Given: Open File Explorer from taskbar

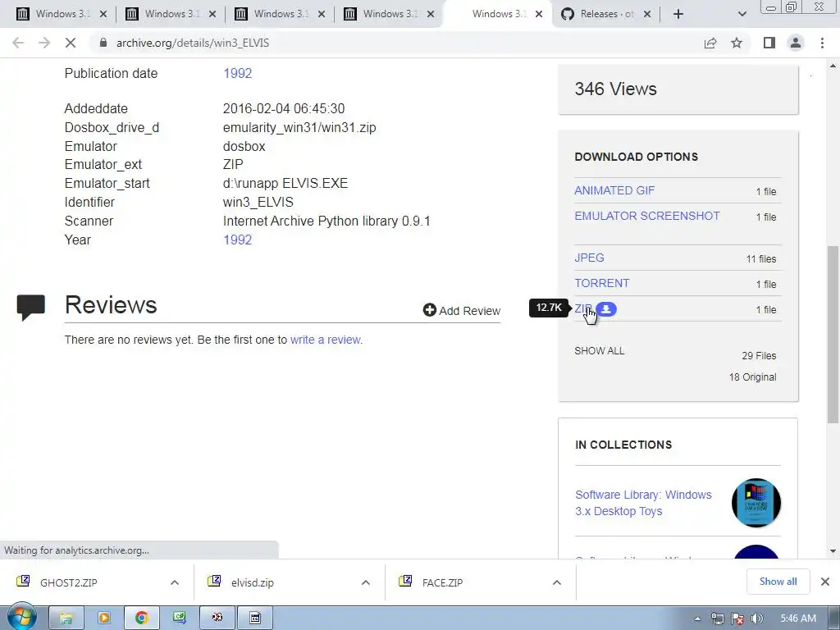Looking at the screenshot, I should pyautogui.click(x=66, y=619).
